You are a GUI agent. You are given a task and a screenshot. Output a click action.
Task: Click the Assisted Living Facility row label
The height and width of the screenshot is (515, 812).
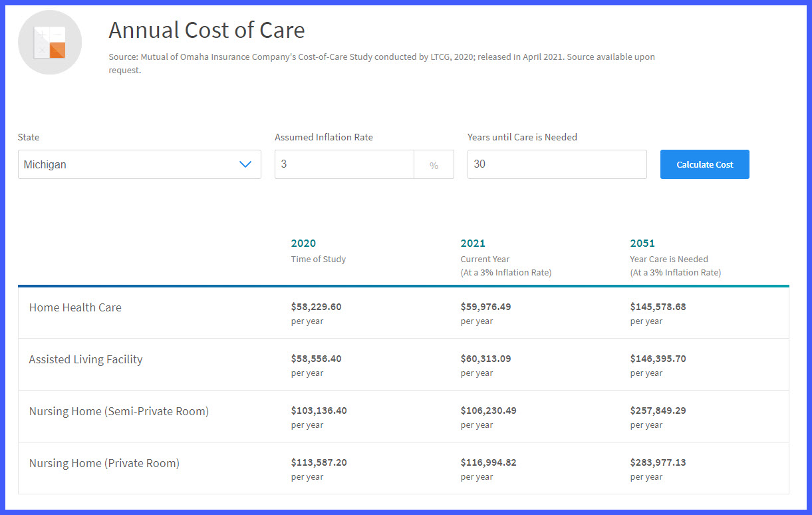85,359
